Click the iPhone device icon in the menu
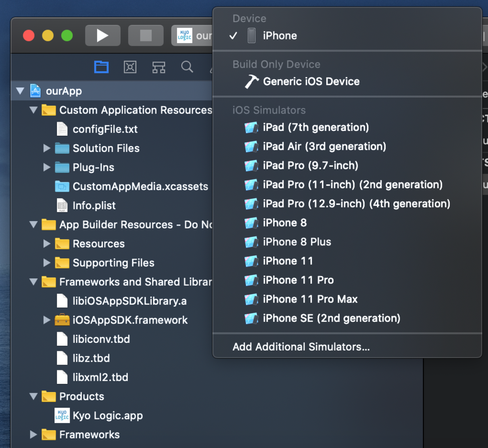The height and width of the screenshot is (448, 488). point(252,35)
